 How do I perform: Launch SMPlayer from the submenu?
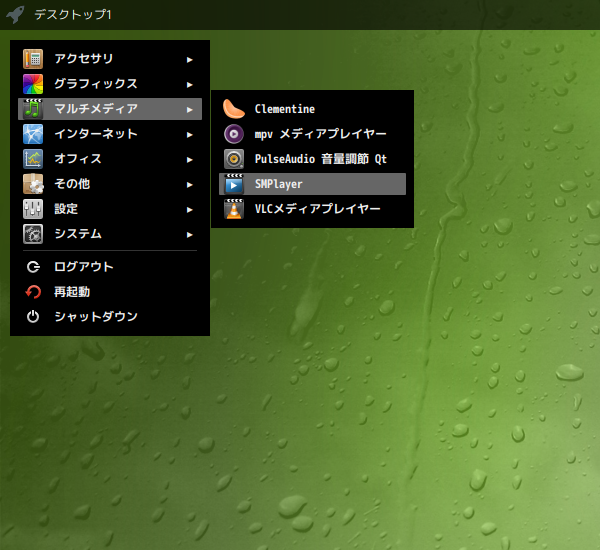312,184
